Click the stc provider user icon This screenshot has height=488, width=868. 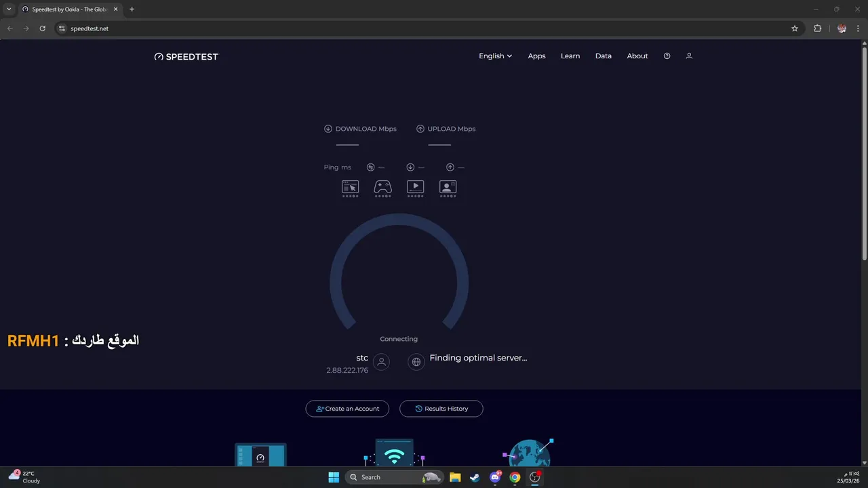tap(382, 362)
